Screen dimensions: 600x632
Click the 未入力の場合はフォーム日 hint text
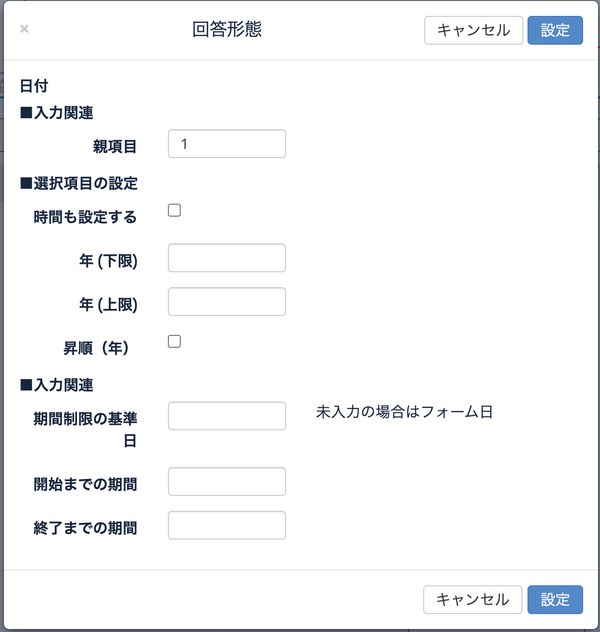pos(404,412)
